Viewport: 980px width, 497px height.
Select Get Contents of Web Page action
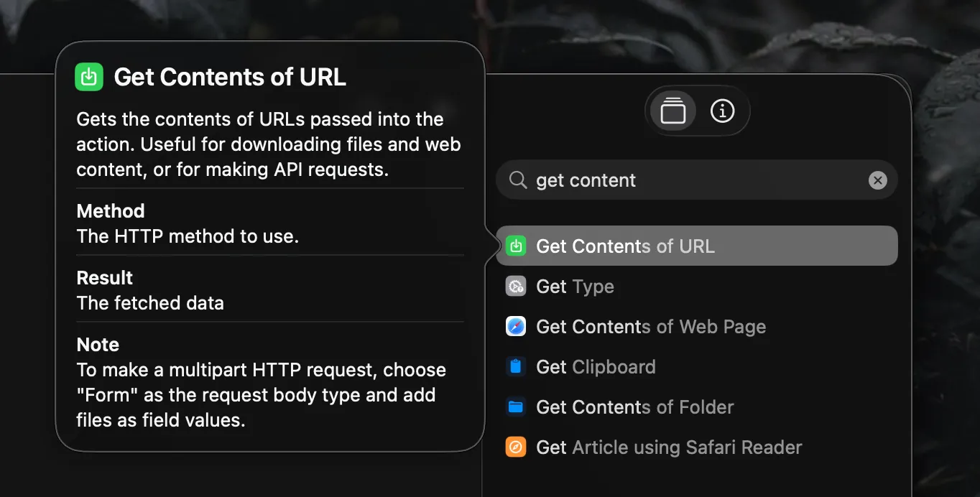(x=696, y=327)
